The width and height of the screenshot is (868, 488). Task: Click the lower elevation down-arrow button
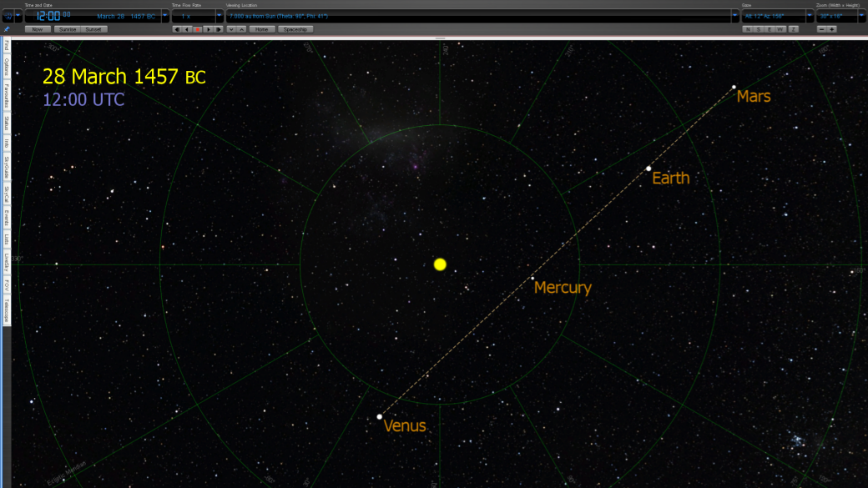click(231, 29)
